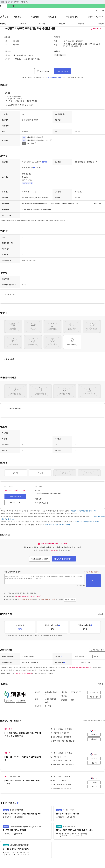Select the 면접 screening step
105x868 pixels.
coord(40,473)
